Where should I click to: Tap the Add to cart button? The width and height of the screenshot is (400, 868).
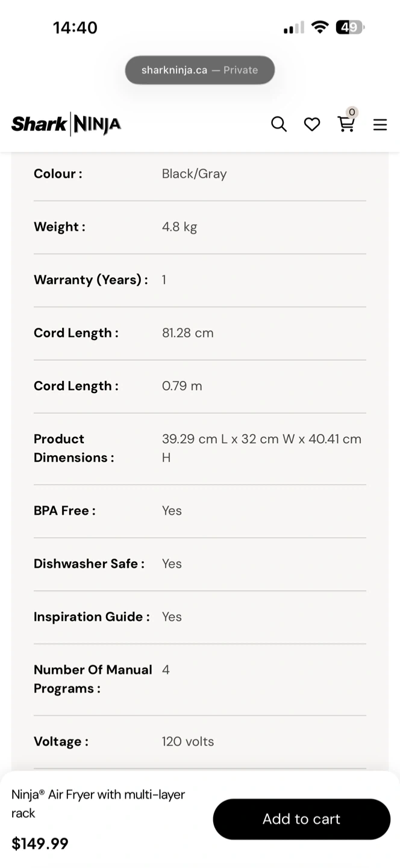(301, 819)
